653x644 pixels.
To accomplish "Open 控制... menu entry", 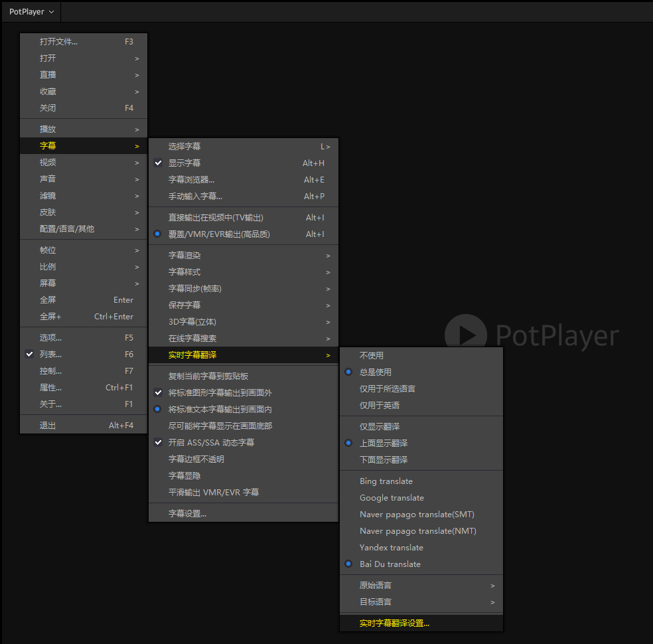I will pos(84,371).
